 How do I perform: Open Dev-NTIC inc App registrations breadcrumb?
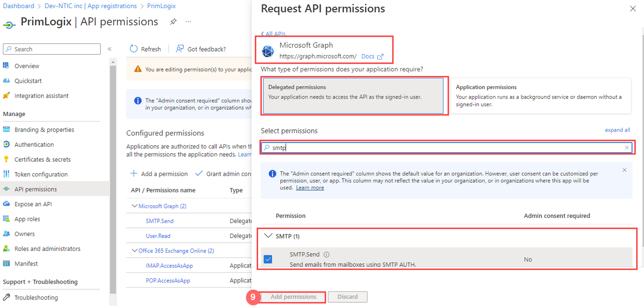coord(91,6)
